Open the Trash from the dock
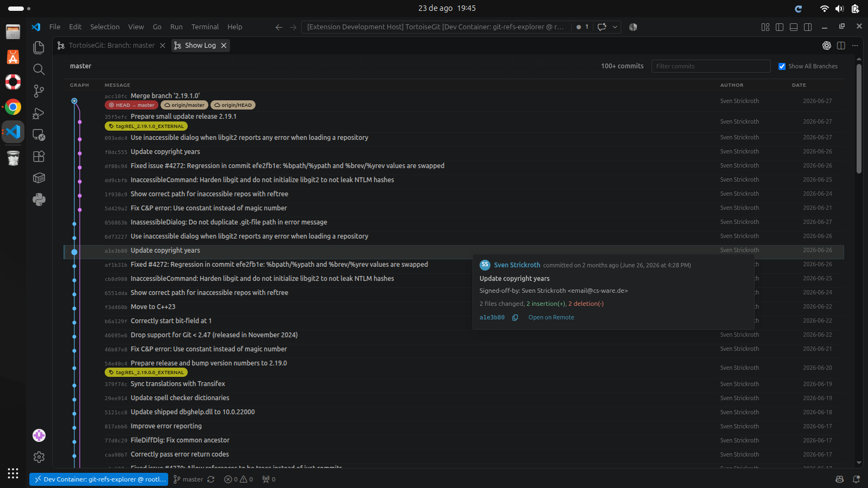The width and height of the screenshot is (868, 488). point(13,158)
